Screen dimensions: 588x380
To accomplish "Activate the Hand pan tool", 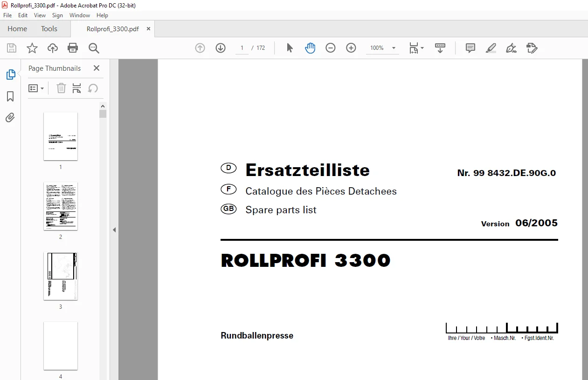I will click(x=310, y=48).
